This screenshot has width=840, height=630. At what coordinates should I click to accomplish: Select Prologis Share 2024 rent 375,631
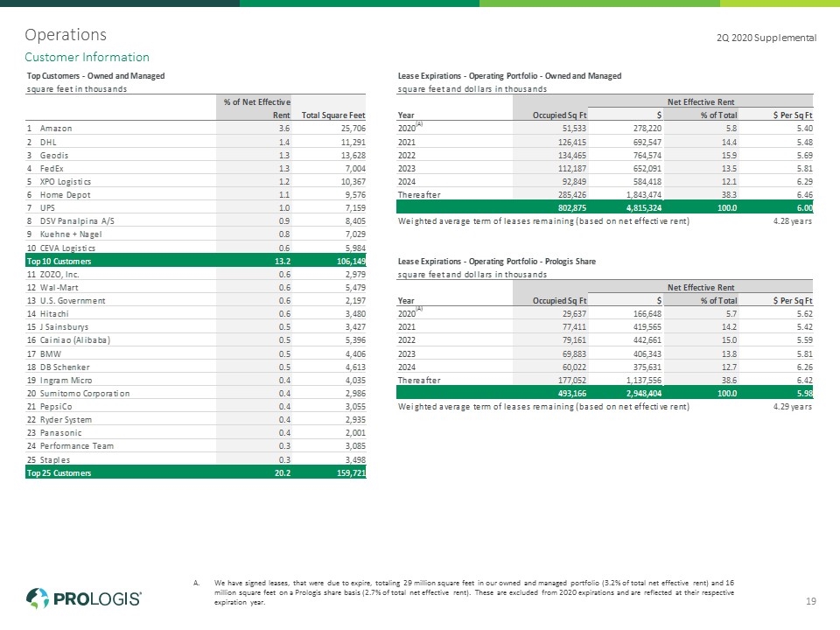tap(647, 367)
